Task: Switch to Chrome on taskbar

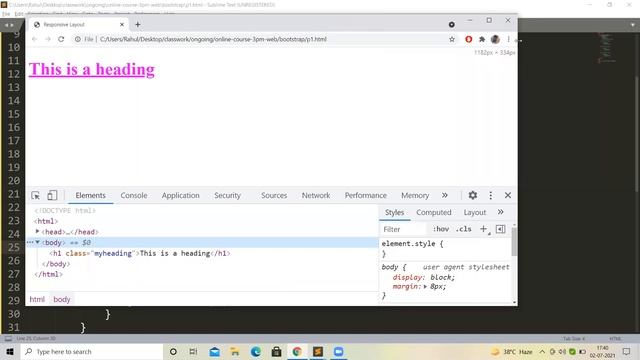Action: pyautogui.click(x=297, y=351)
